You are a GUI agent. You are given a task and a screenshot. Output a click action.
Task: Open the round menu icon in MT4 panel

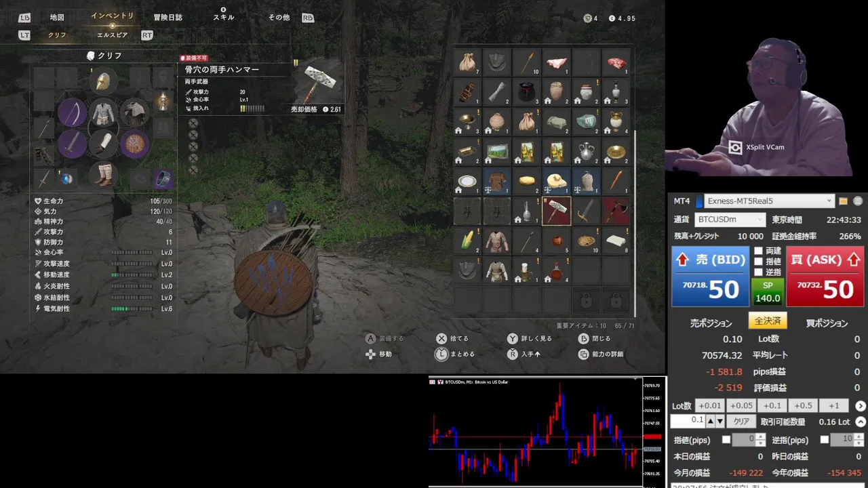(x=858, y=201)
